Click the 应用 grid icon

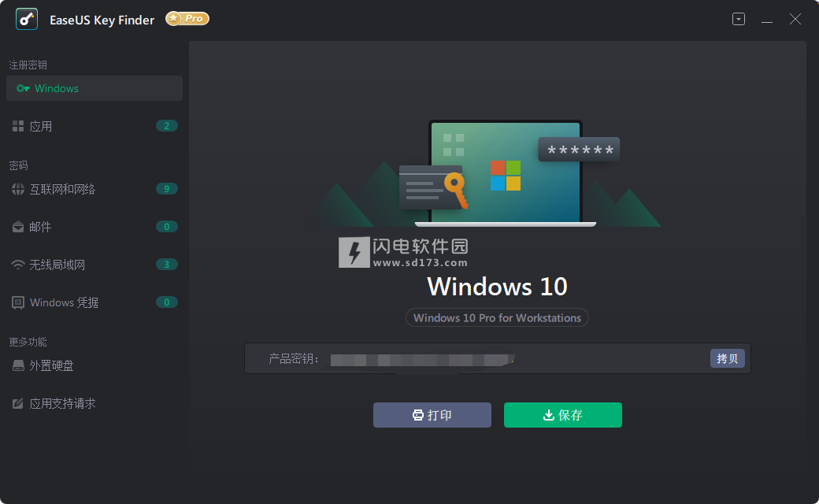(x=18, y=126)
